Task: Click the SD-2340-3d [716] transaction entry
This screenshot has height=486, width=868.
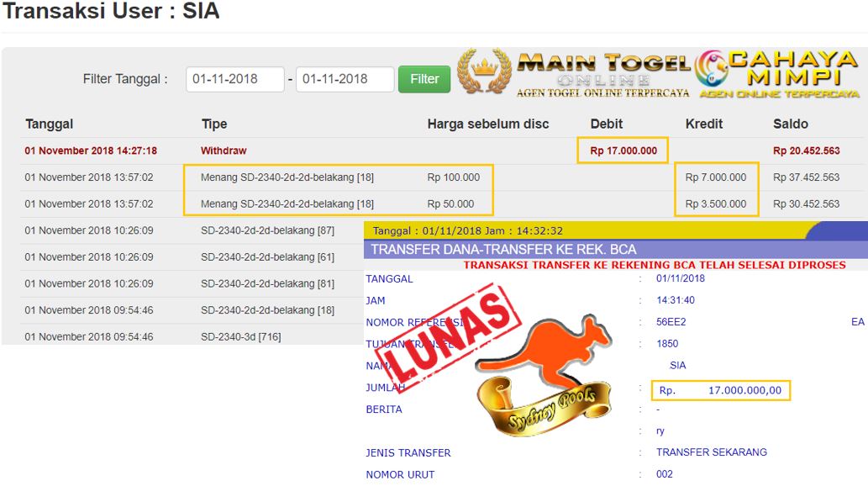Action: point(241,337)
